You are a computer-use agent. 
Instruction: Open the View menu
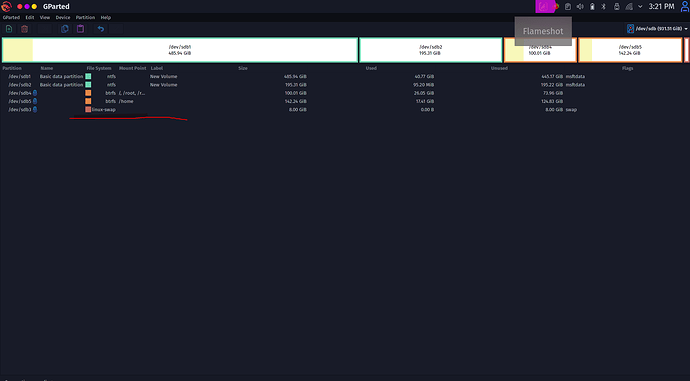point(45,18)
